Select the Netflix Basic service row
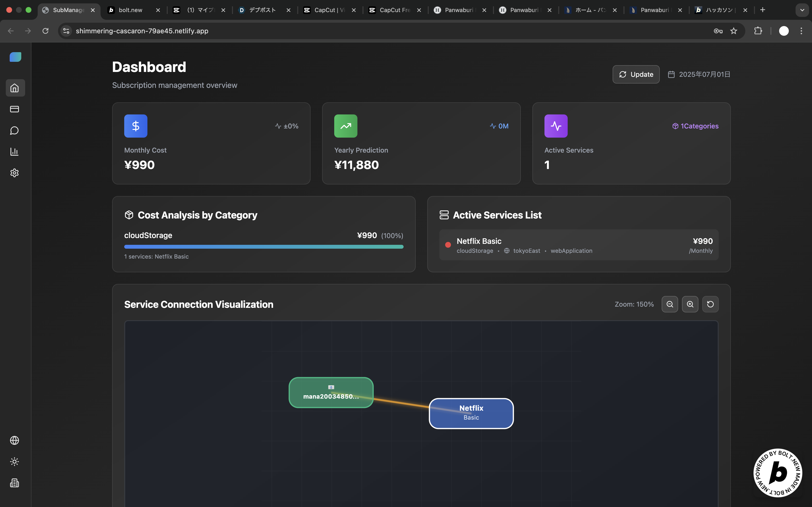The image size is (812, 507). pyautogui.click(x=579, y=245)
